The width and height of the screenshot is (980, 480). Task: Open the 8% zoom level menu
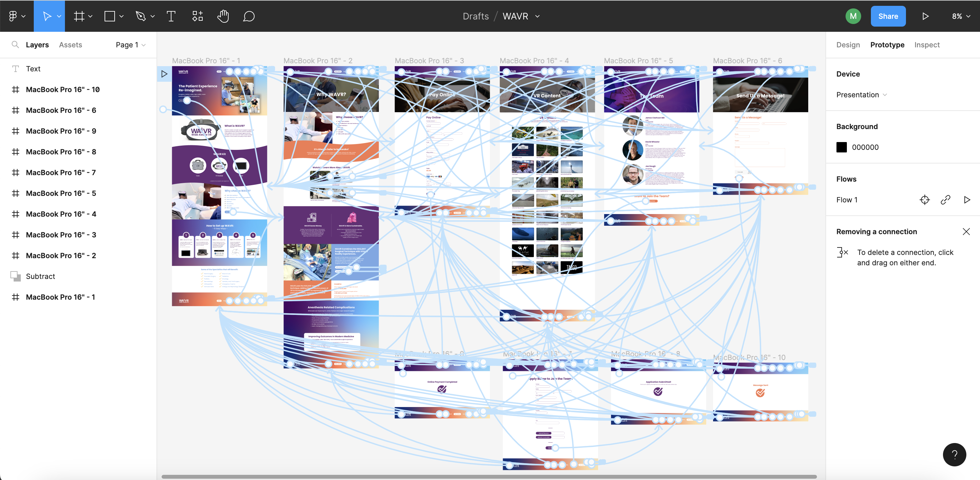961,16
